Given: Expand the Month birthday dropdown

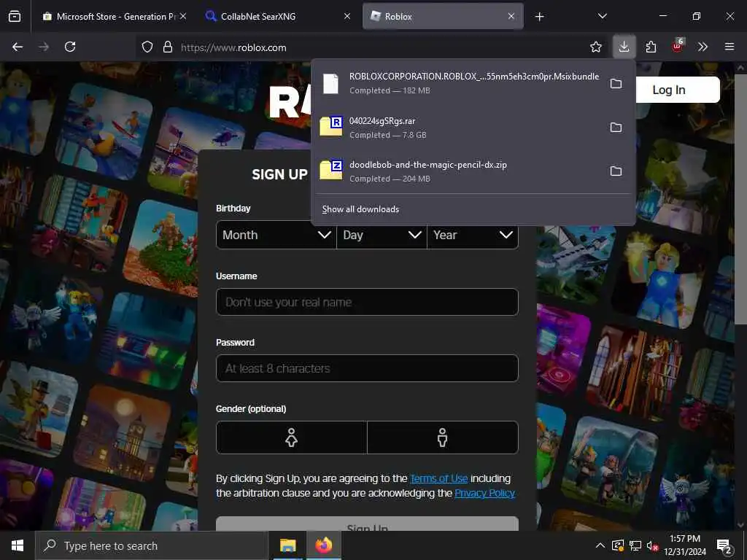Looking at the screenshot, I should coord(276,235).
